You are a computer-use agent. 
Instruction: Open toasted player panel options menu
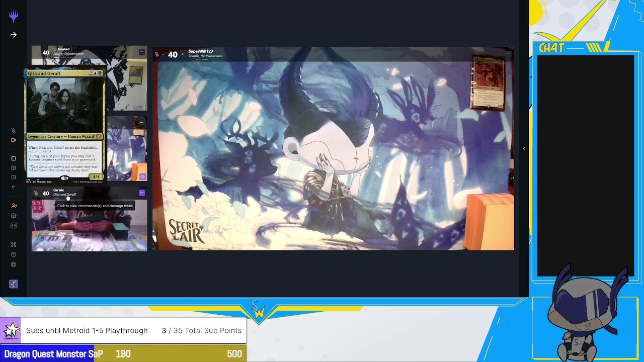click(x=142, y=52)
